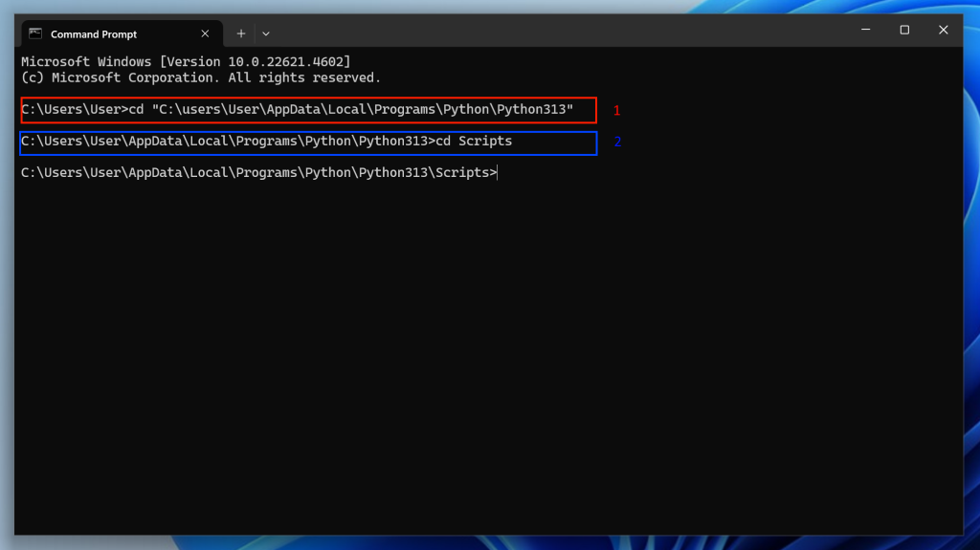Click the Scripts> prompt cursor line
Screen dimensions: 980x550
coord(259,172)
